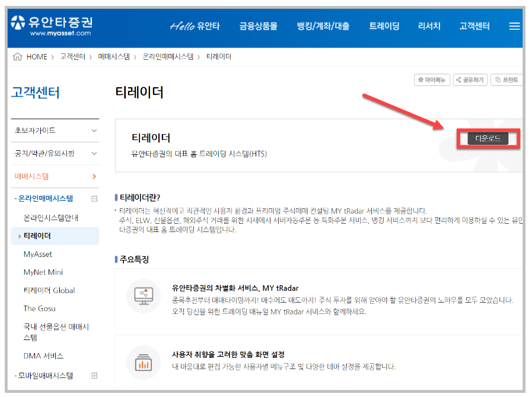Select 모바일매매시스템 sidebar item

[x=46, y=376]
